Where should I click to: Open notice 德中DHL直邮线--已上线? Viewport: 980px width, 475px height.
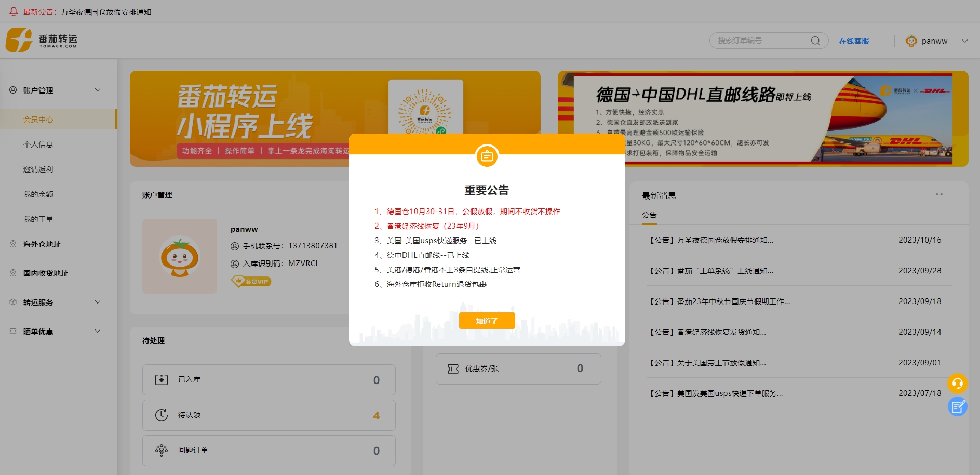click(422, 255)
